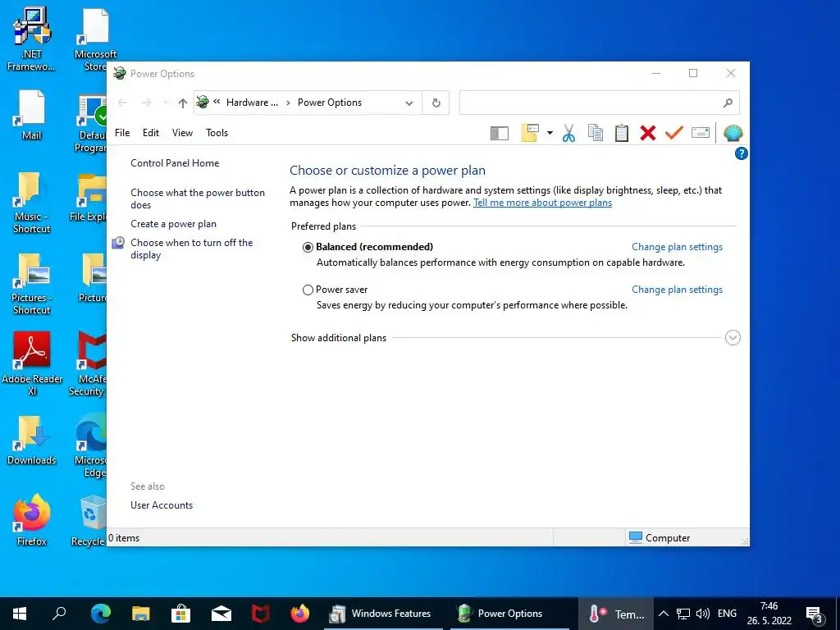This screenshot has height=630, width=840.
Task: Open Choose what the power button does
Action: [x=197, y=199]
